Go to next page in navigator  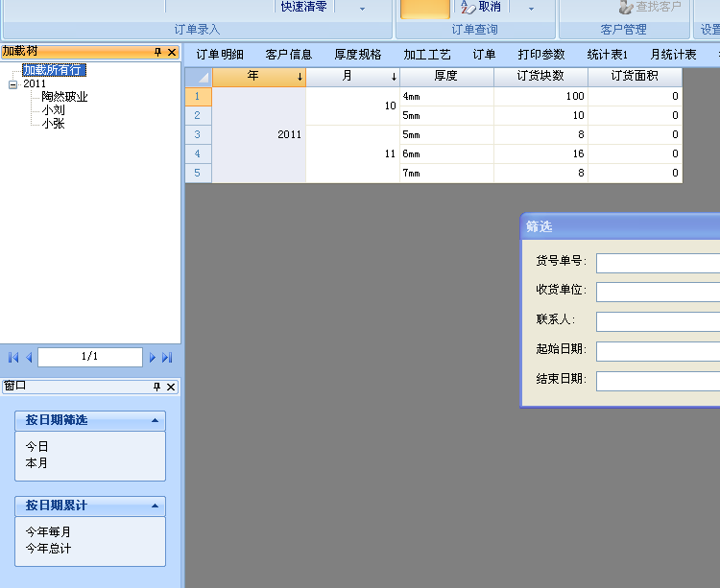[152, 358]
